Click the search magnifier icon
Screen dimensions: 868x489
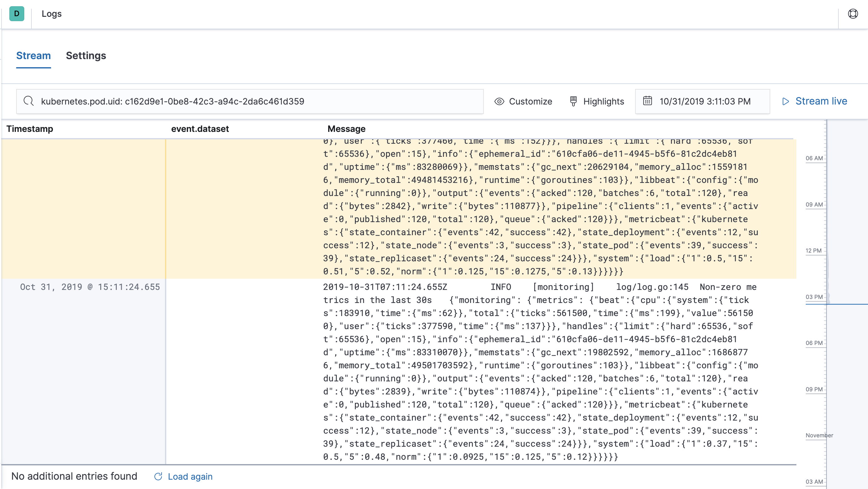click(x=29, y=101)
